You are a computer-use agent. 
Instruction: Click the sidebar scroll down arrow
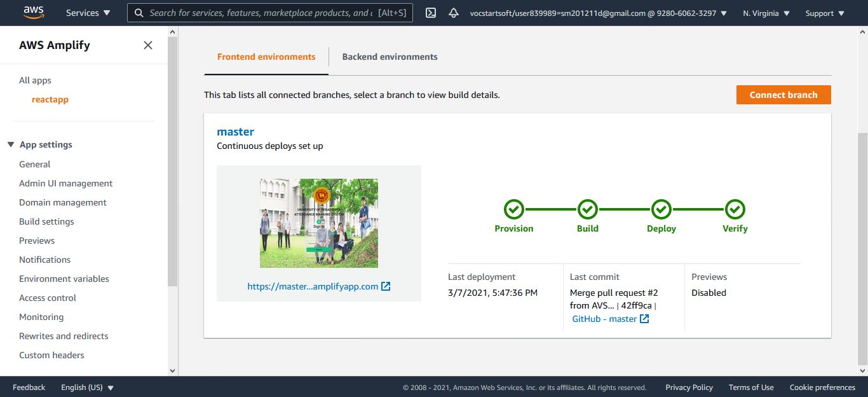[x=173, y=370]
